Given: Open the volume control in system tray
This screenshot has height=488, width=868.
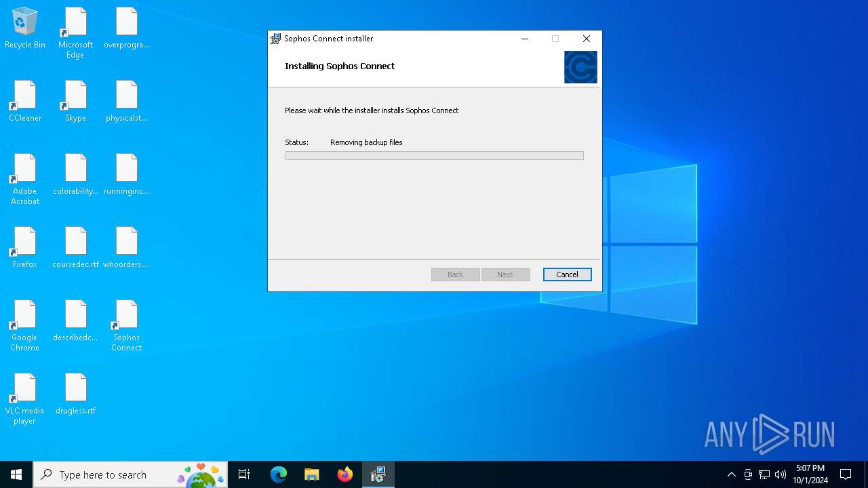Looking at the screenshot, I should click(x=781, y=474).
